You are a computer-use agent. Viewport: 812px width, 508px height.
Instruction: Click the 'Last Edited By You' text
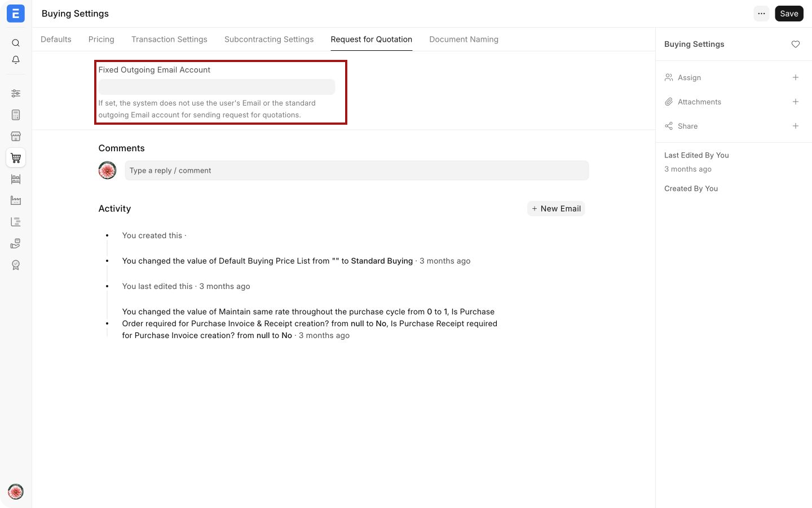pos(696,155)
